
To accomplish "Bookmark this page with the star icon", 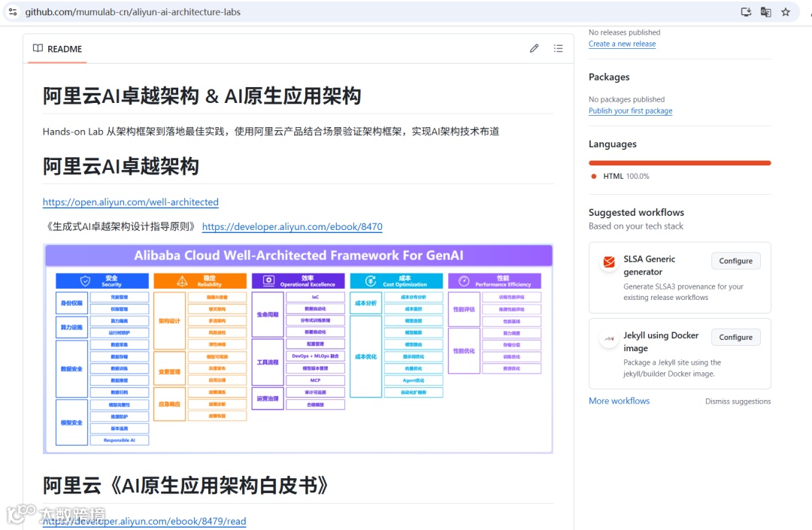I will pyautogui.click(x=786, y=12).
